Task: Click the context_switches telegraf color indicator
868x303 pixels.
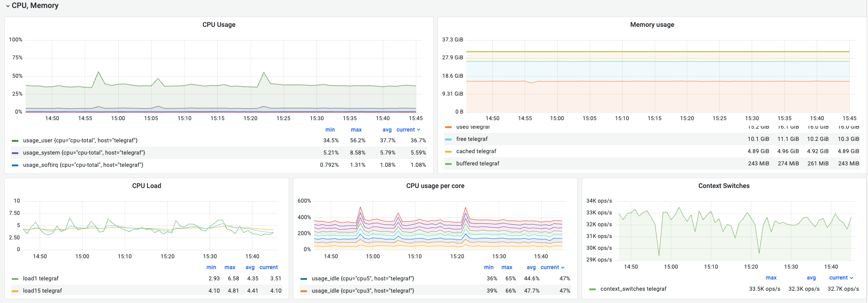Action: pyautogui.click(x=592, y=289)
